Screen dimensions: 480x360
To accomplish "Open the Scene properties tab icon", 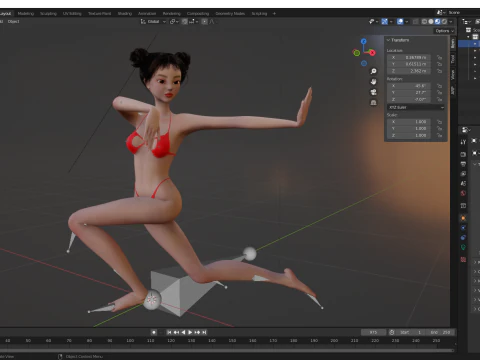I will point(463,183).
